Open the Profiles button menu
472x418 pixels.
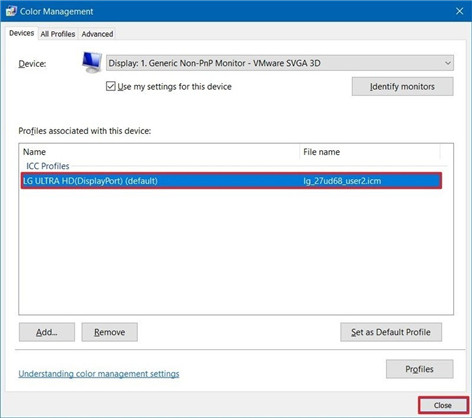click(x=420, y=369)
